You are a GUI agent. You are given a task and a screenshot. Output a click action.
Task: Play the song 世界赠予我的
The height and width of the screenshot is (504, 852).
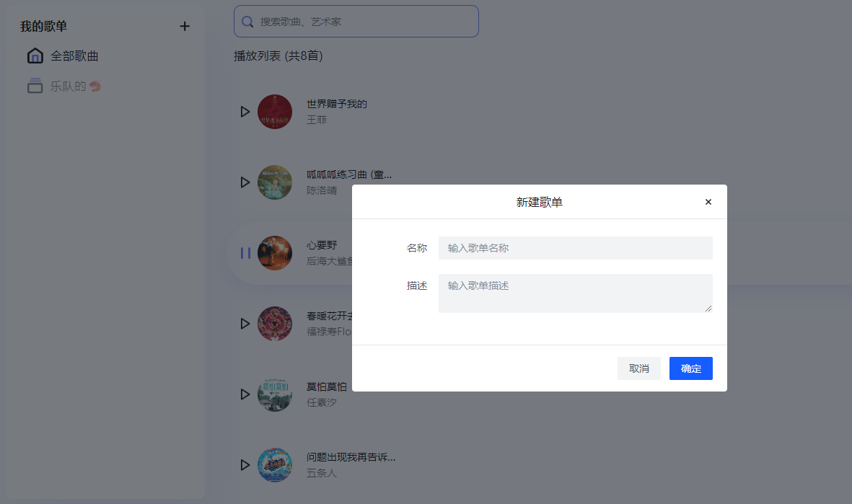click(245, 111)
